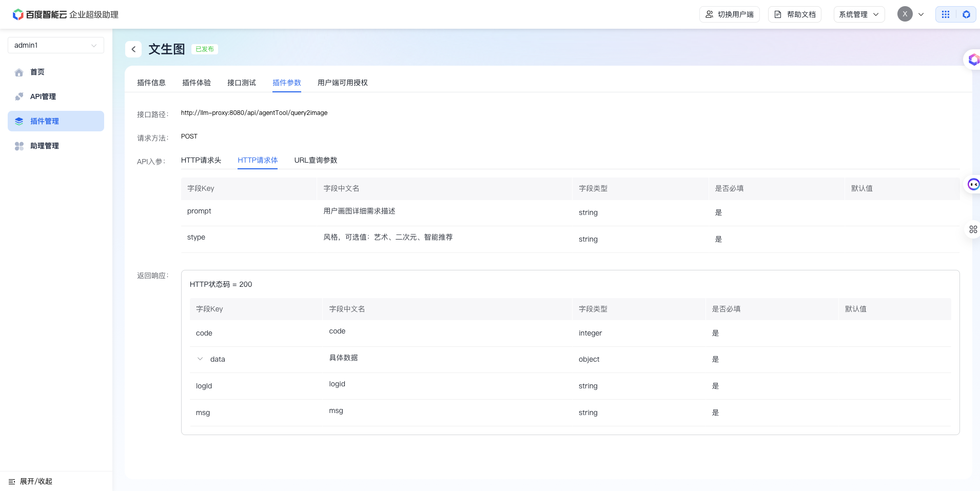Click the 展开/收起 sidebar toggle icon

[x=12, y=482]
